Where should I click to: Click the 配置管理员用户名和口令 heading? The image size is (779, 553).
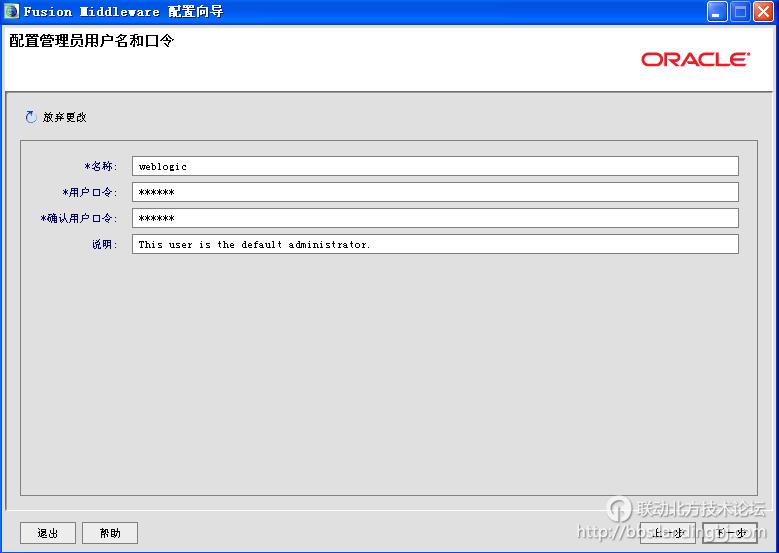click(x=91, y=41)
